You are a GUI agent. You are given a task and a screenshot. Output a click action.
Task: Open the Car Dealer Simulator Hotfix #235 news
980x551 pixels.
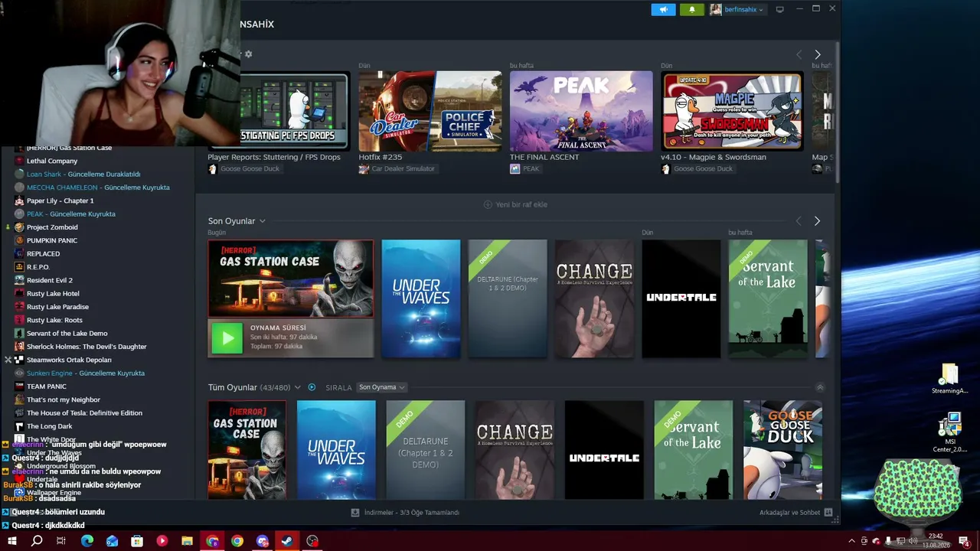click(x=430, y=111)
